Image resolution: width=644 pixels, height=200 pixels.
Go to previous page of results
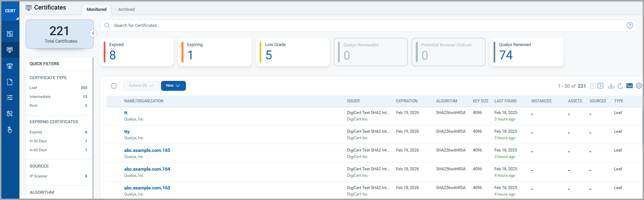pos(593,86)
